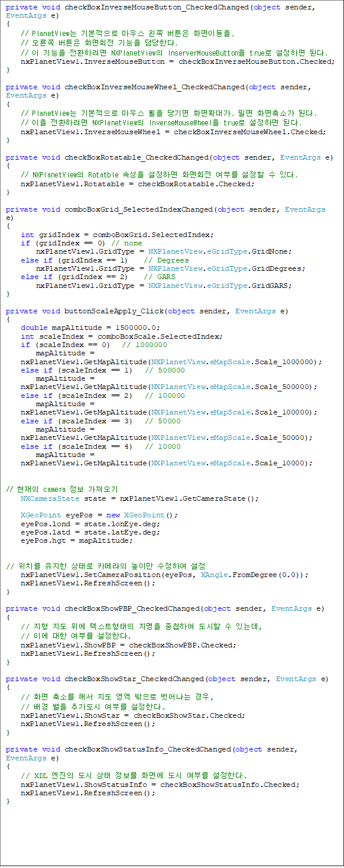Click the buttonScaleApply_Click method name
This screenshot has height=868, width=344.
click(113, 310)
